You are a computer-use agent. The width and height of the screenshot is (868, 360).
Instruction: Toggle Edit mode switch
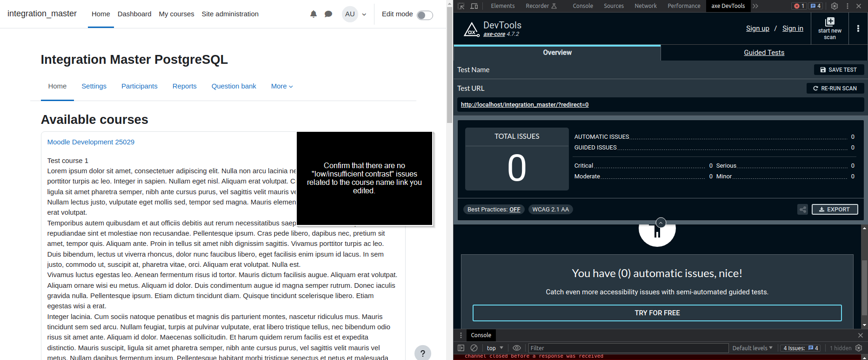pos(425,15)
